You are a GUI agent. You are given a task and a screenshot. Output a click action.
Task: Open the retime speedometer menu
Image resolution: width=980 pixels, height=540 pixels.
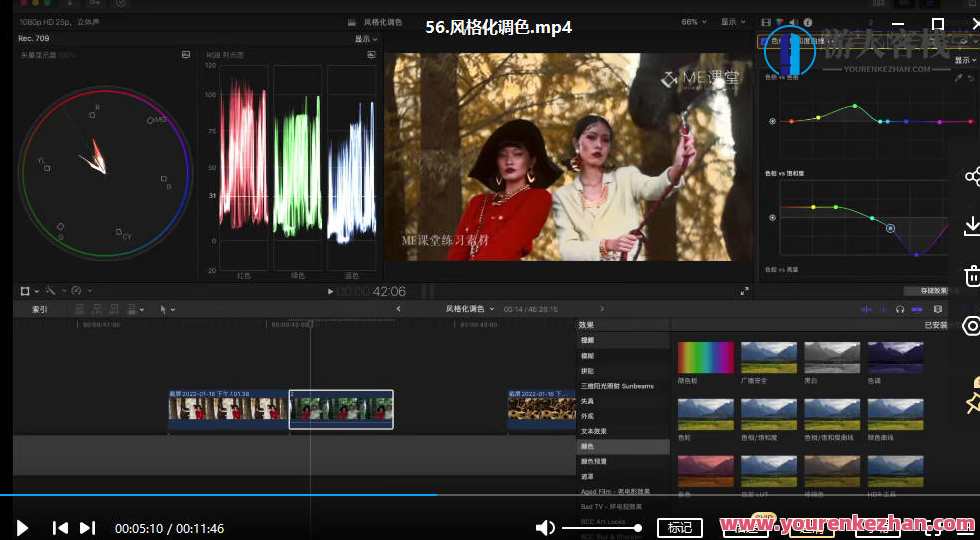tap(81, 291)
